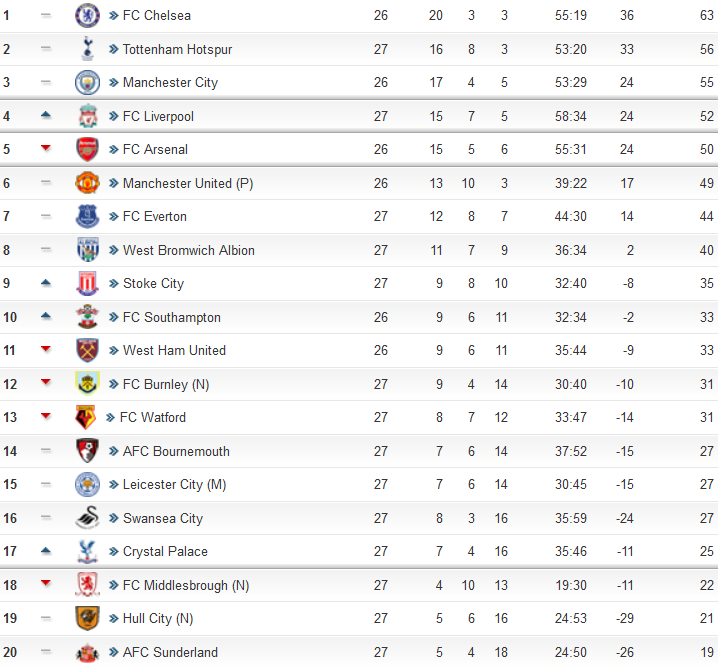Click the FC Arsenal cannon crest
This screenshot has width=718, height=666.
87,149
